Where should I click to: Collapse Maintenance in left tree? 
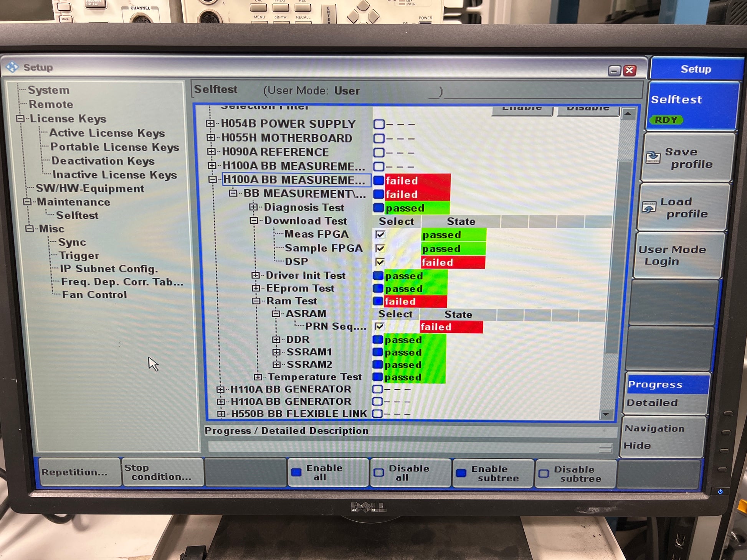[27, 202]
